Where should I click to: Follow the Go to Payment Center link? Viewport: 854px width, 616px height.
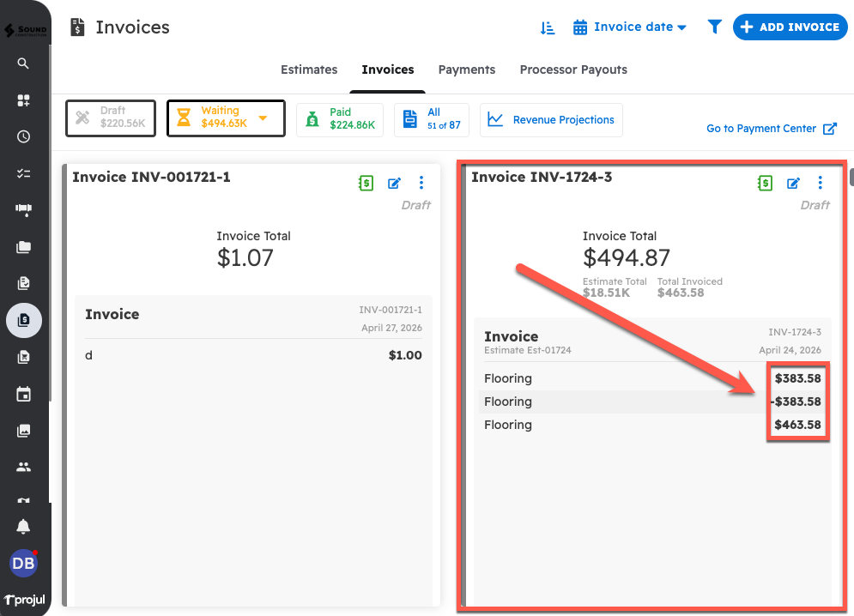click(x=770, y=129)
